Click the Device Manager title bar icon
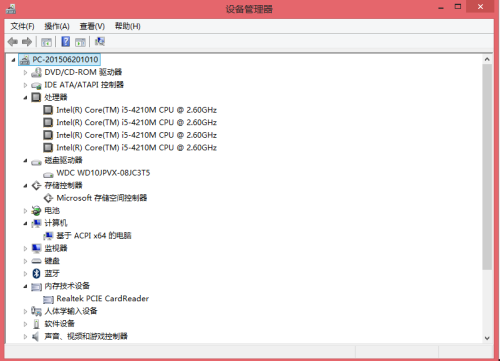The width and height of the screenshot is (500, 361). click(x=11, y=9)
